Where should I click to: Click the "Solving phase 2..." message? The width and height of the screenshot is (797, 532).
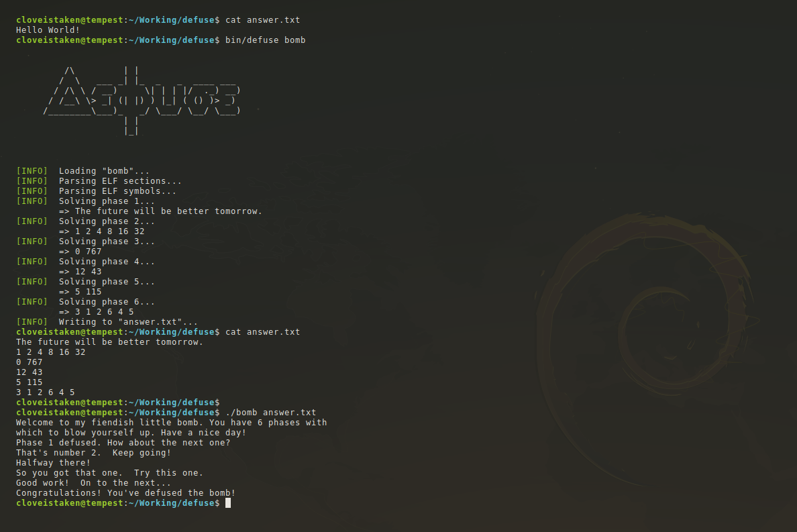pos(107,221)
